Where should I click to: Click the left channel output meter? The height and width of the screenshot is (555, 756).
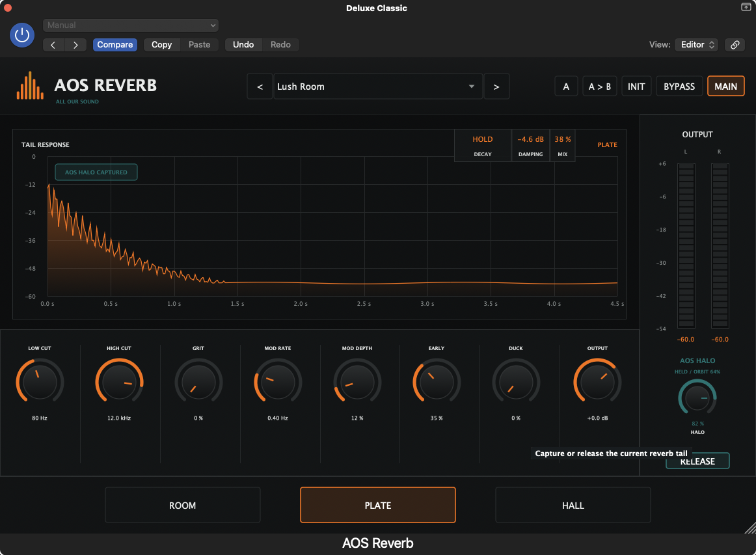(686, 246)
